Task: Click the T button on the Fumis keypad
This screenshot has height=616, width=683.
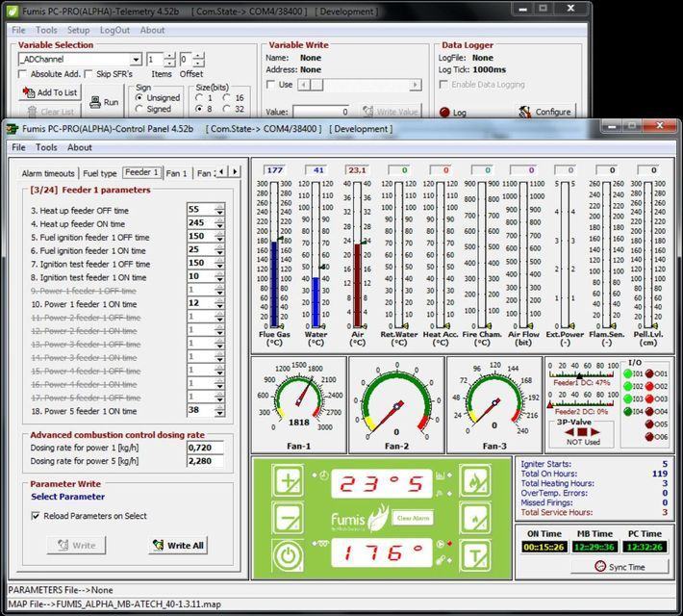Action: (x=475, y=555)
